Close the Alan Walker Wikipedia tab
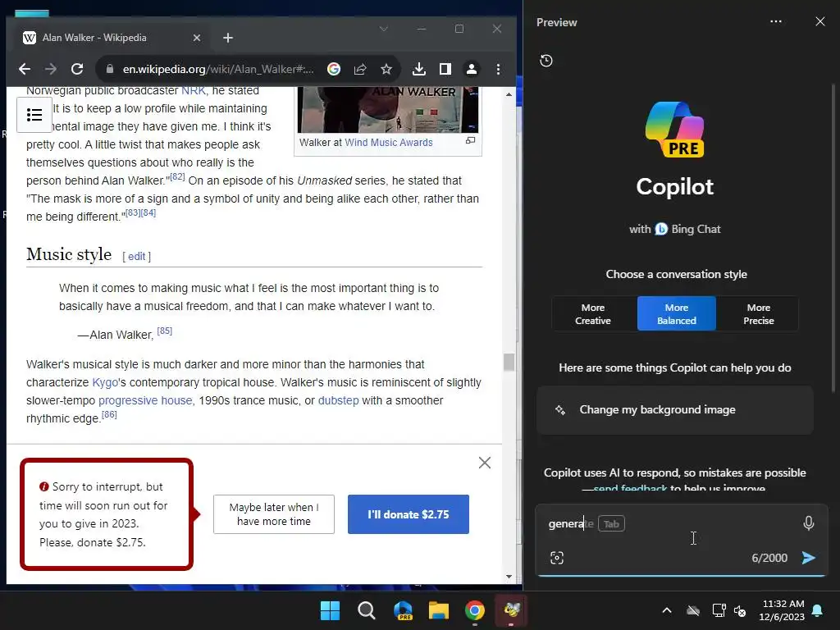Screen dimensions: 840x630 coord(197,38)
